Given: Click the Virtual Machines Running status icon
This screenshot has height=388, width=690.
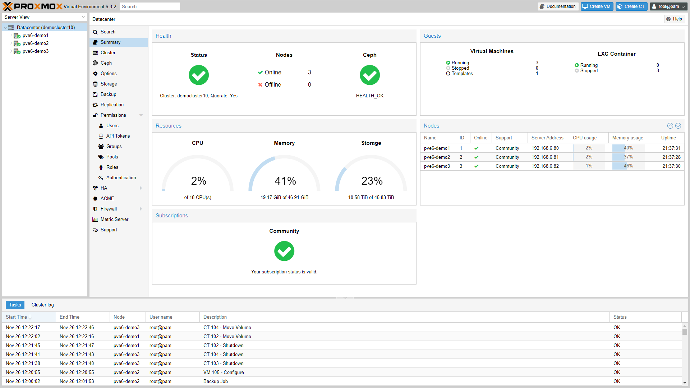Looking at the screenshot, I should [448, 63].
